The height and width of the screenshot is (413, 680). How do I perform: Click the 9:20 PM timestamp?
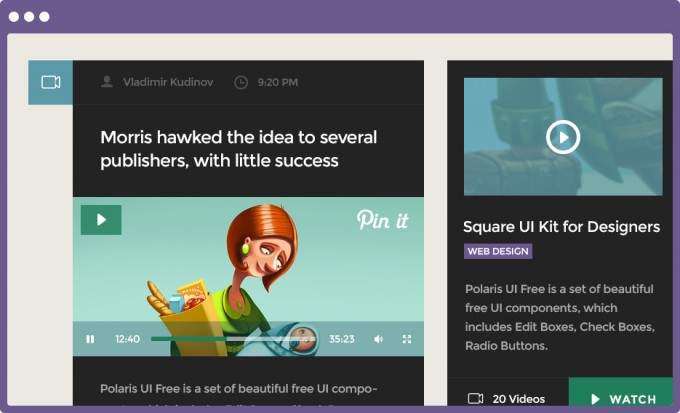pos(278,82)
